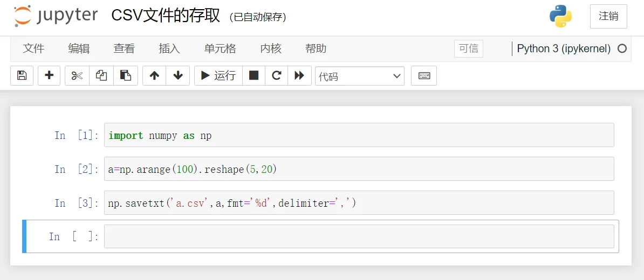Viewport: 644px width, 280px height.
Task: Move selected cell down arrow
Action: (178, 76)
